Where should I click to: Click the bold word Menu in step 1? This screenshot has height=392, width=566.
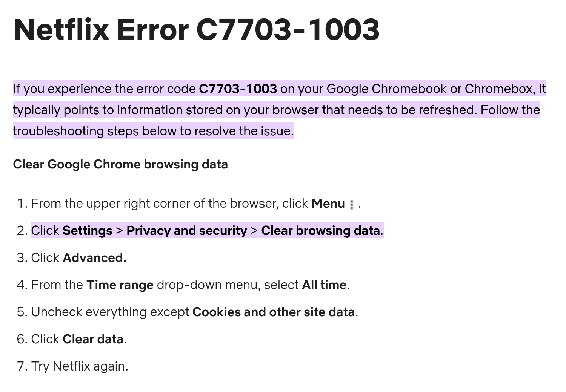pos(328,204)
